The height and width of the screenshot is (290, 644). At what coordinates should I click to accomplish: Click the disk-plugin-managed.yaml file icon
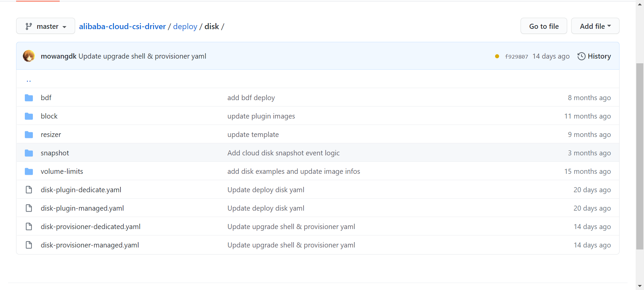[x=29, y=208]
